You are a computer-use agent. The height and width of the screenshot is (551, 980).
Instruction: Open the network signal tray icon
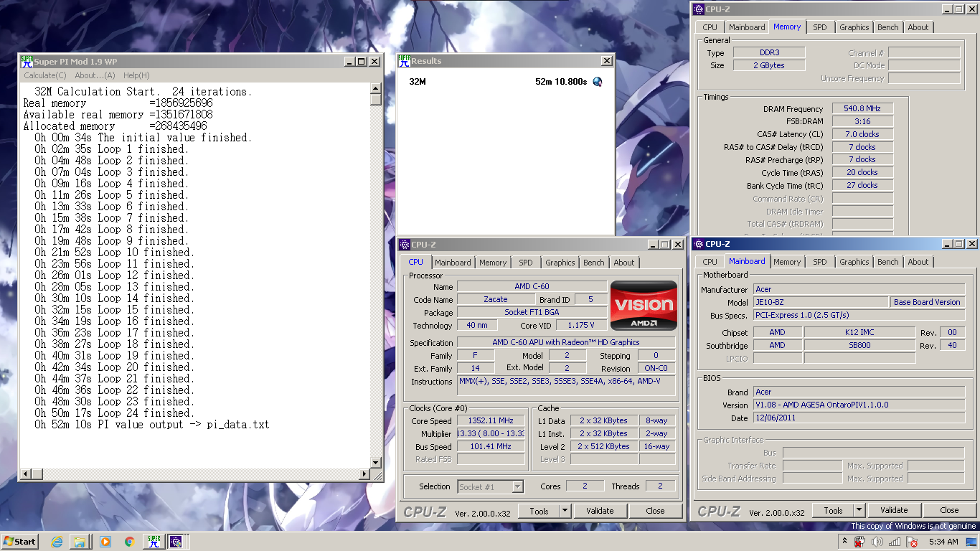tap(895, 542)
